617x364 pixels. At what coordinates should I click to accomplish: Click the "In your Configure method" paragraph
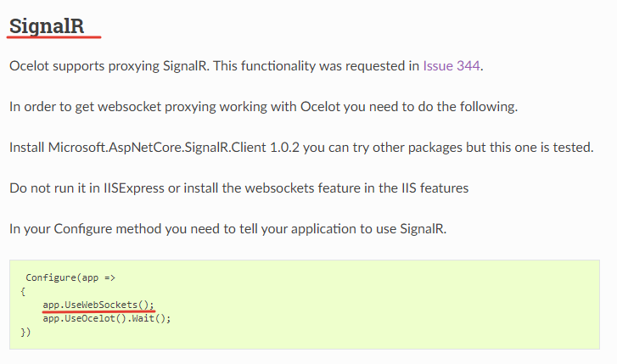(227, 228)
